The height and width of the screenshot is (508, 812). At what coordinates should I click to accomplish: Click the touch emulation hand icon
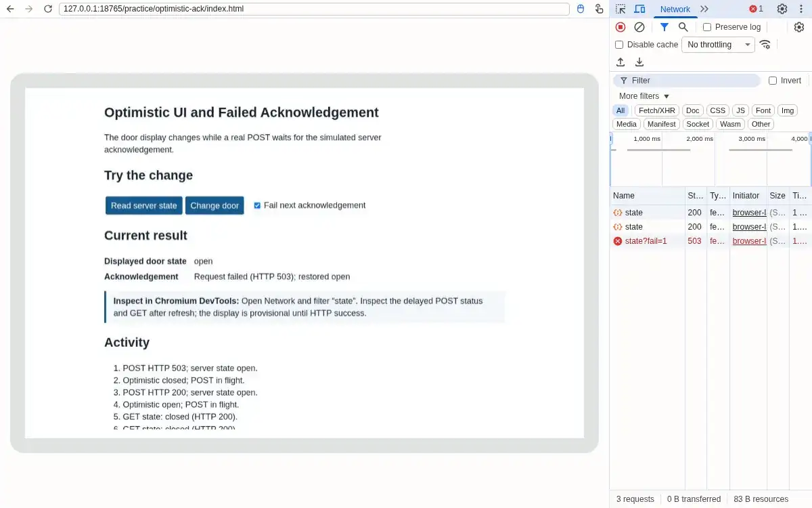pos(599,9)
